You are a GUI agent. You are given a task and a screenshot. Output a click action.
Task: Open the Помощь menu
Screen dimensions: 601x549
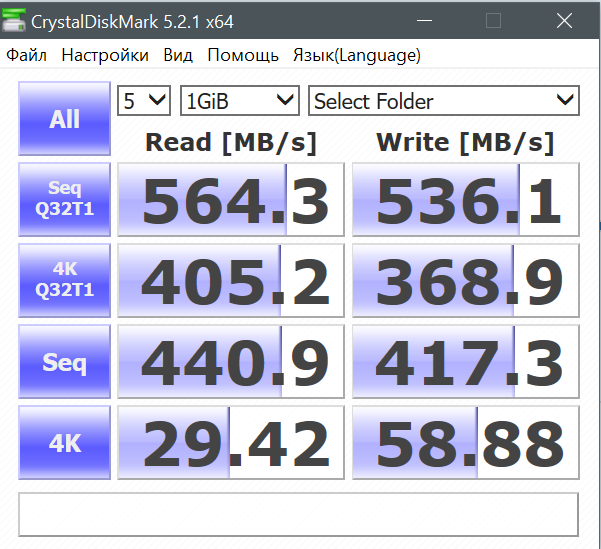243,55
